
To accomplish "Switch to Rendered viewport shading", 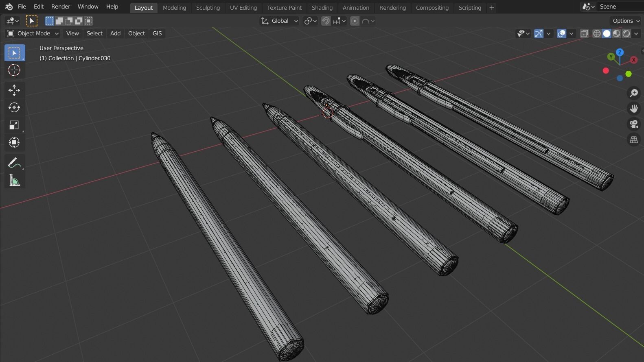I will 626,33.
